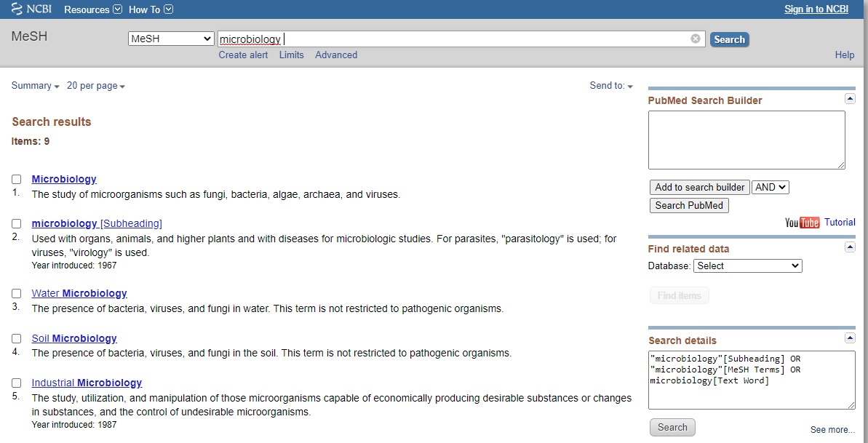Image resolution: width=868 pixels, height=443 pixels.
Task: Open the MeSH database selector dropdown
Action: [x=170, y=38]
